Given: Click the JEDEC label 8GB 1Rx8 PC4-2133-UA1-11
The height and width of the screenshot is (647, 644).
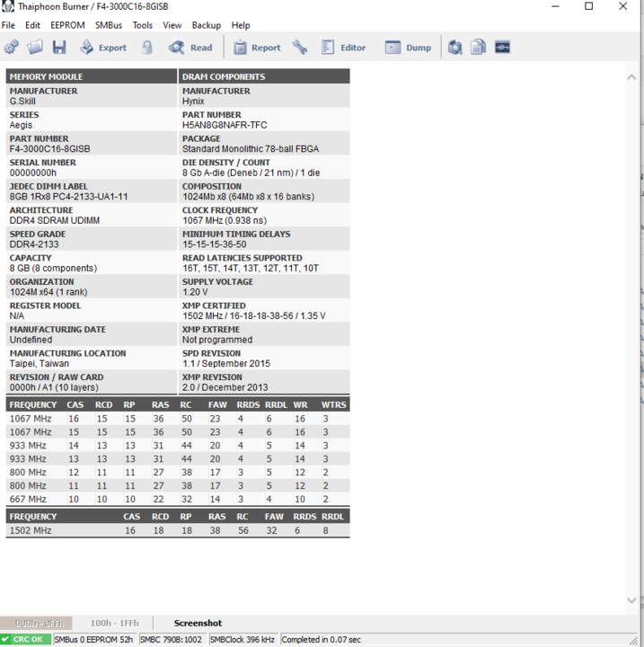Looking at the screenshot, I should point(68,197).
